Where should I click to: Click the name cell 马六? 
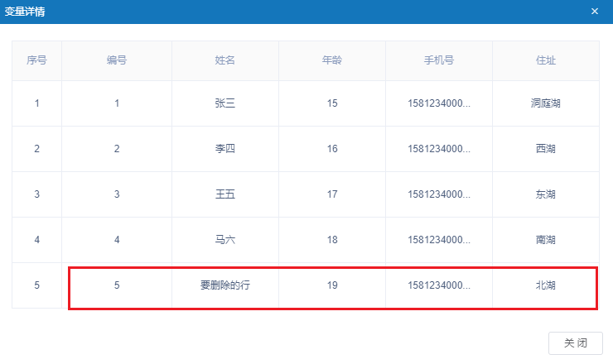coord(225,240)
